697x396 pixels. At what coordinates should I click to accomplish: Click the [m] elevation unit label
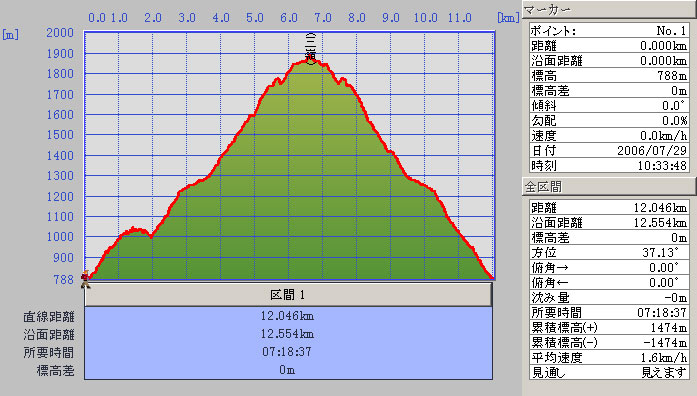coord(10,34)
